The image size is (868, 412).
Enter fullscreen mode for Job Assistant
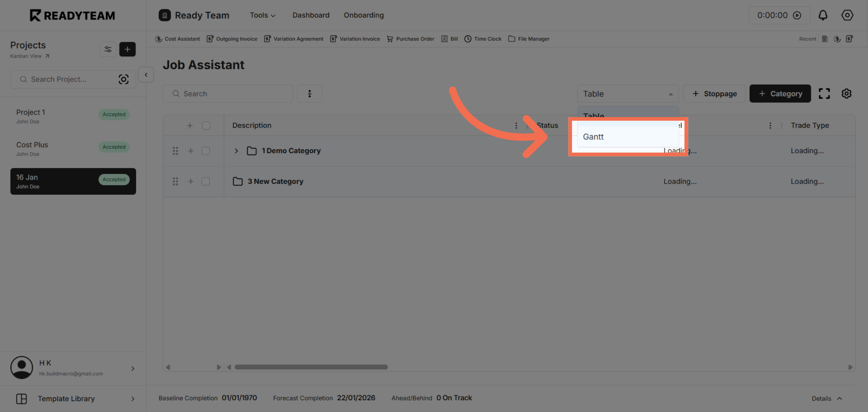point(825,93)
